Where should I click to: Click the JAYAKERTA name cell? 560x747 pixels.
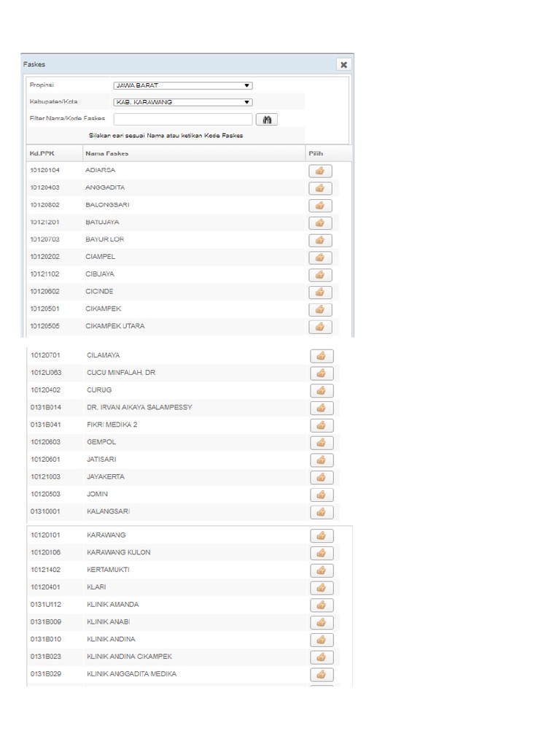click(106, 476)
